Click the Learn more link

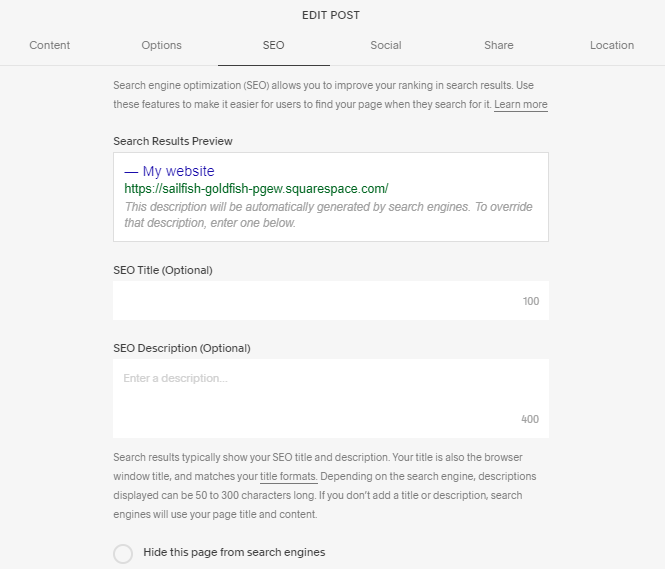pos(520,105)
